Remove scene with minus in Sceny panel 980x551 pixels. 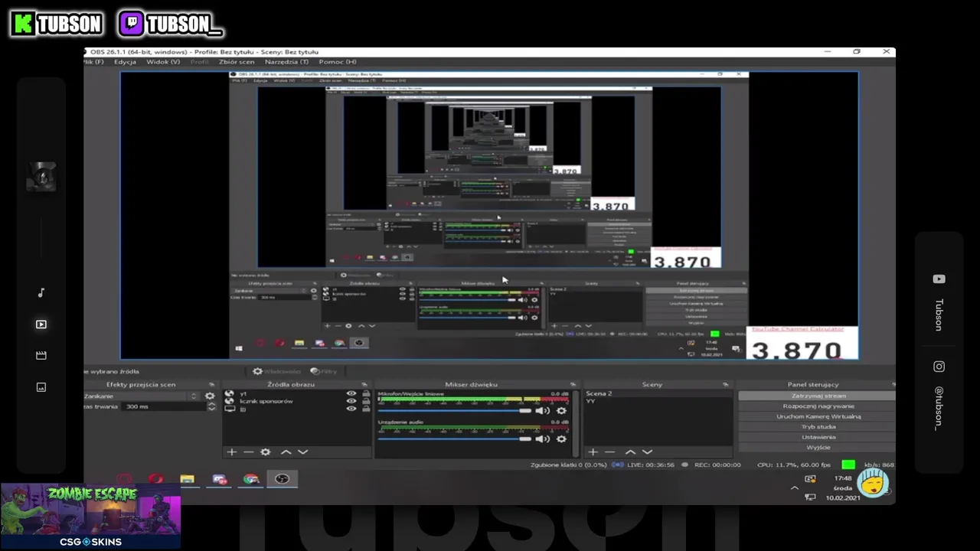[609, 452]
